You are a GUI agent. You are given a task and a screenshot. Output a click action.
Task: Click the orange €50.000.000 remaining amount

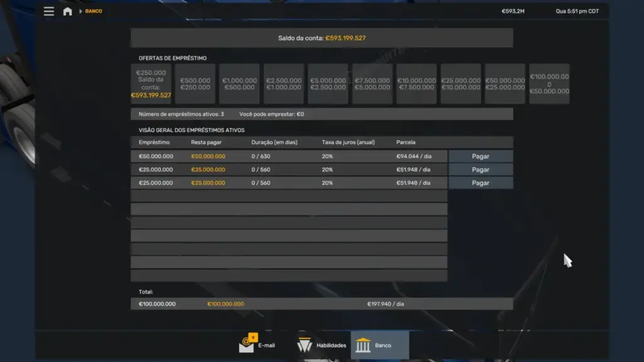coord(208,156)
